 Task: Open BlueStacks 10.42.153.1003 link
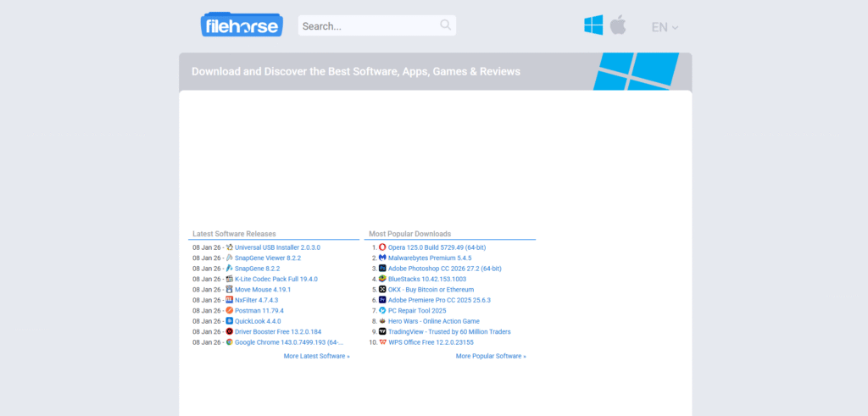pos(427,279)
